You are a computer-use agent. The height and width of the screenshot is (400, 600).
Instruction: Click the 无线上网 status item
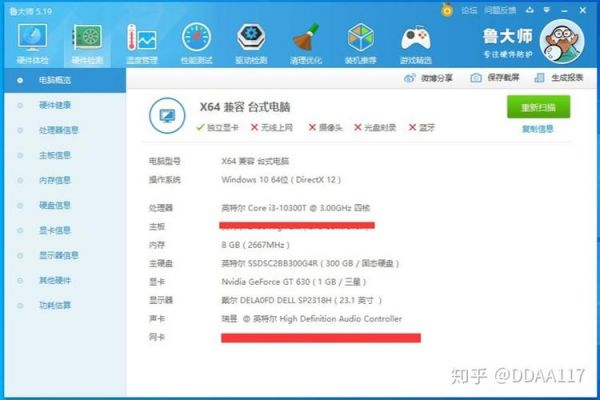272,127
